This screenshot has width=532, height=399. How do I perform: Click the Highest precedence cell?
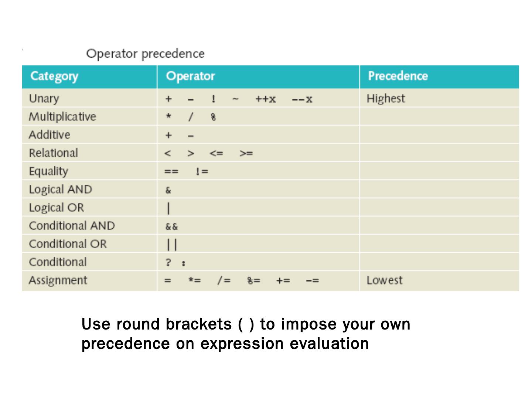(386, 99)
